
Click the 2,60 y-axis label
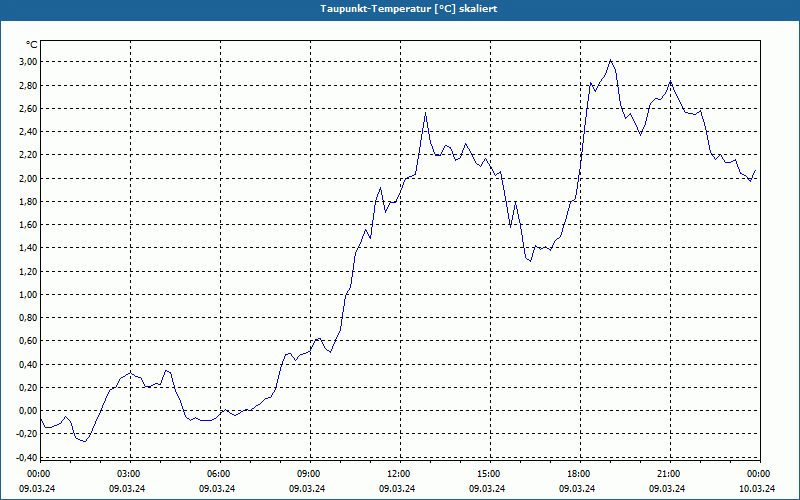tap(29, 108)
